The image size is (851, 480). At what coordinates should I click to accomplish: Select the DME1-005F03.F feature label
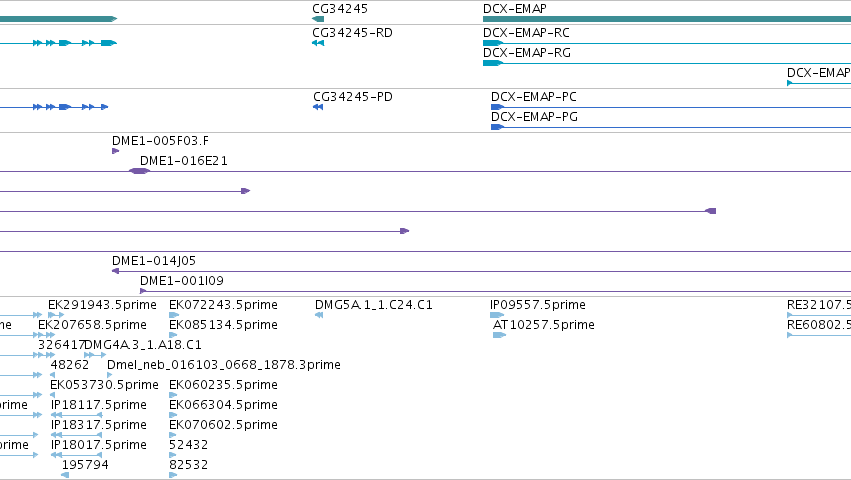point(160,141)
